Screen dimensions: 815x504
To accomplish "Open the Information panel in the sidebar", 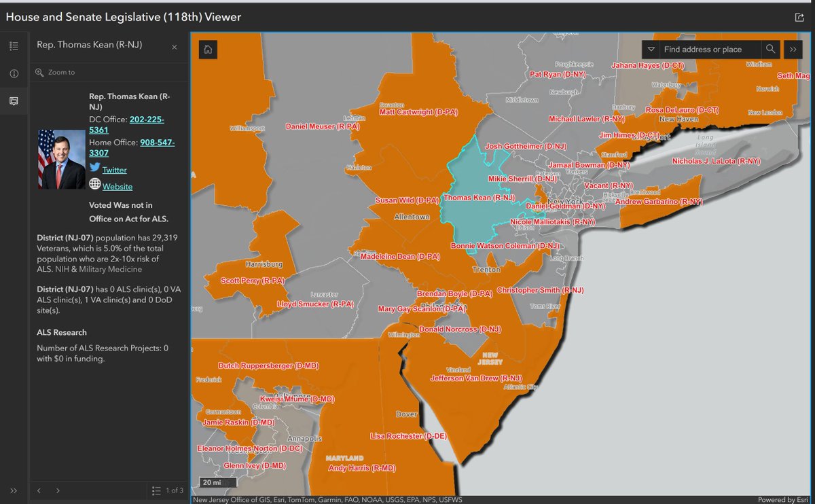I will (13, 73).
